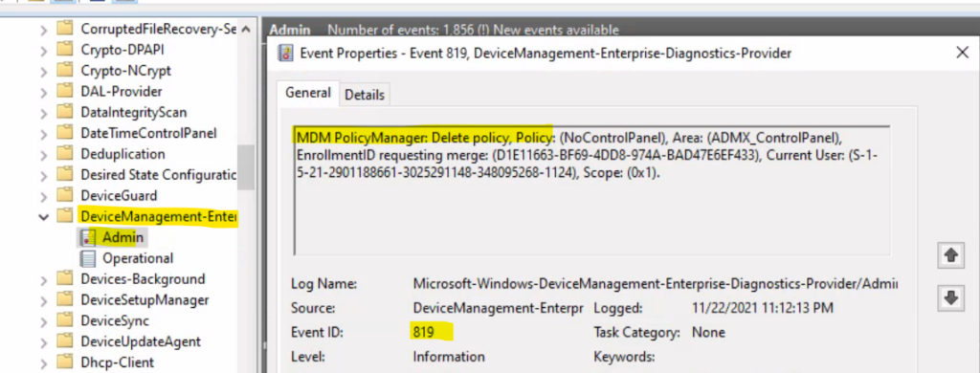Click the DeviceManagement-Enterprise folder icon
The height and width of the screenshot is (373, 980).
(x=64, y=216)
